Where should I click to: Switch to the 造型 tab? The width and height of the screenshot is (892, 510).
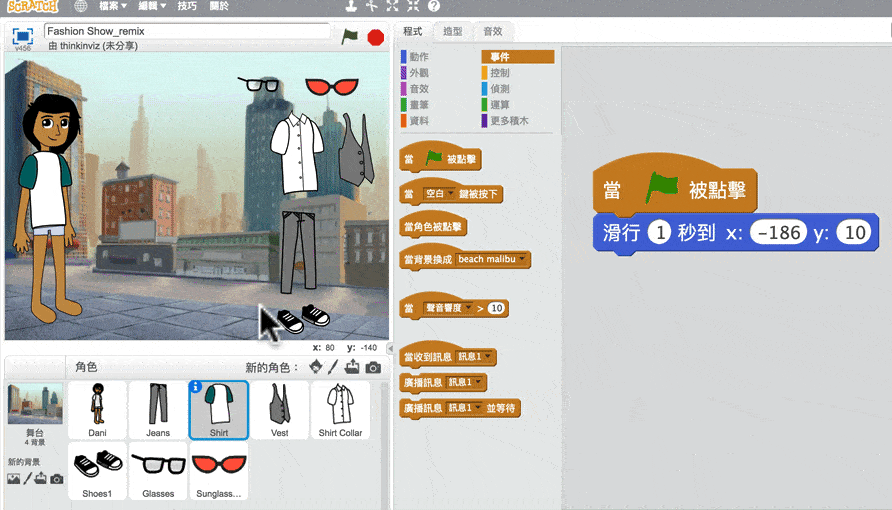pyautogui.click(x=453, y=31)
